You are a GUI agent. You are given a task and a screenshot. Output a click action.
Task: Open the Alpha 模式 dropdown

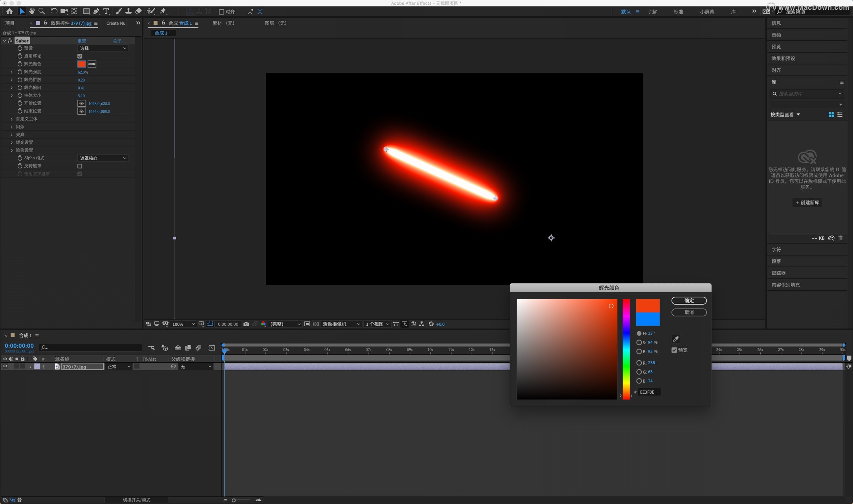(x=103, y=158)
